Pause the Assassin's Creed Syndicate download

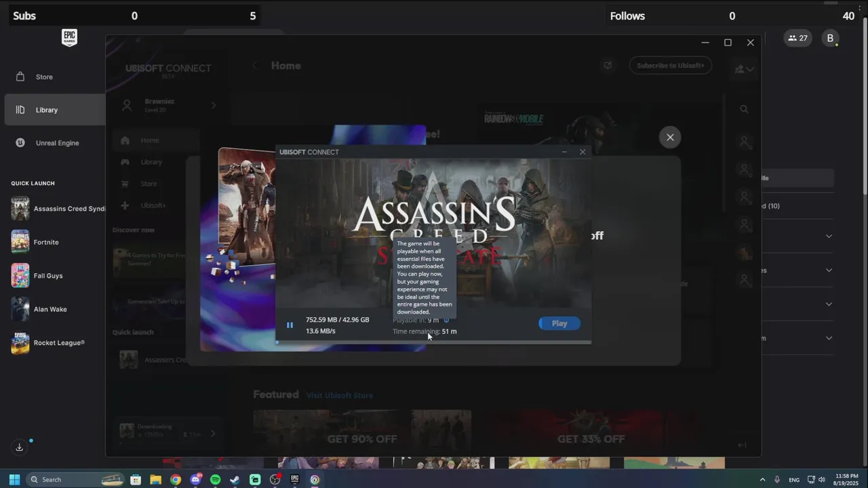[290, 325]
